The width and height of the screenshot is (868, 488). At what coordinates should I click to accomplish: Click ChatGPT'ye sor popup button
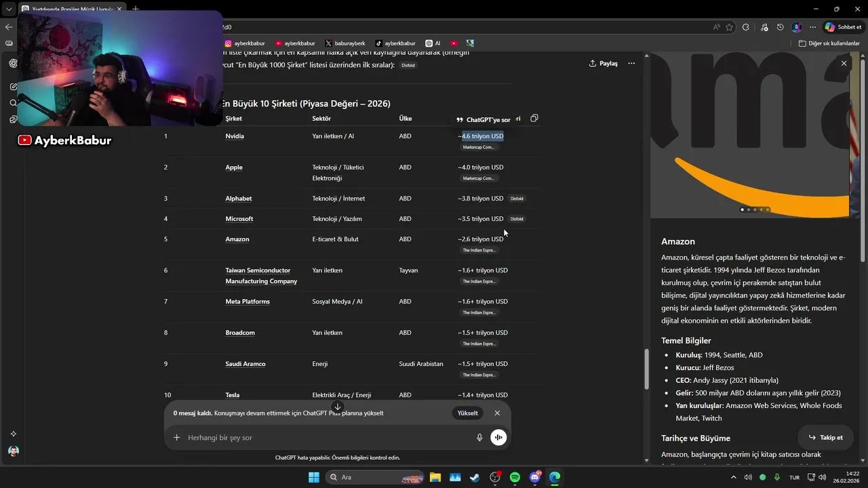pos(484,119)
